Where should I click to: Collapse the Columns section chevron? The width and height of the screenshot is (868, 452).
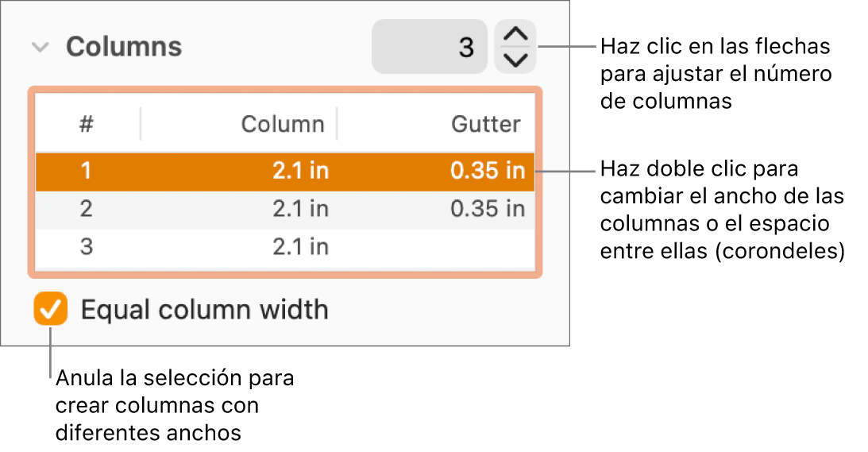[x=40, y=48]
